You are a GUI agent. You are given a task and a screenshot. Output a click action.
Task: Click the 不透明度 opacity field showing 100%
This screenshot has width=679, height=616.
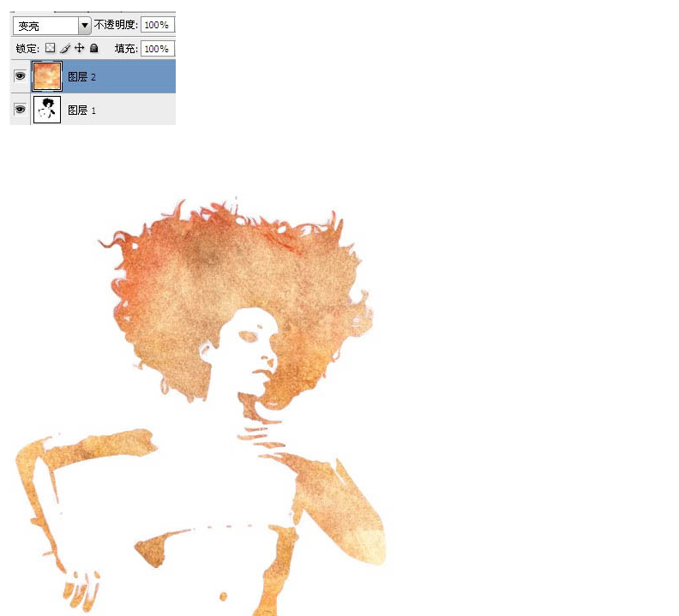tap(157, 25)
